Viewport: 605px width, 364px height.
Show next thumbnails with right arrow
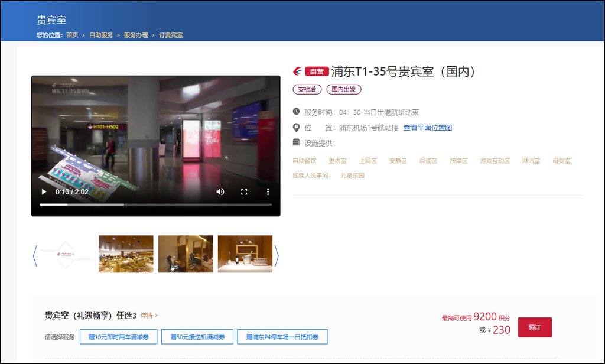[277, 255]
